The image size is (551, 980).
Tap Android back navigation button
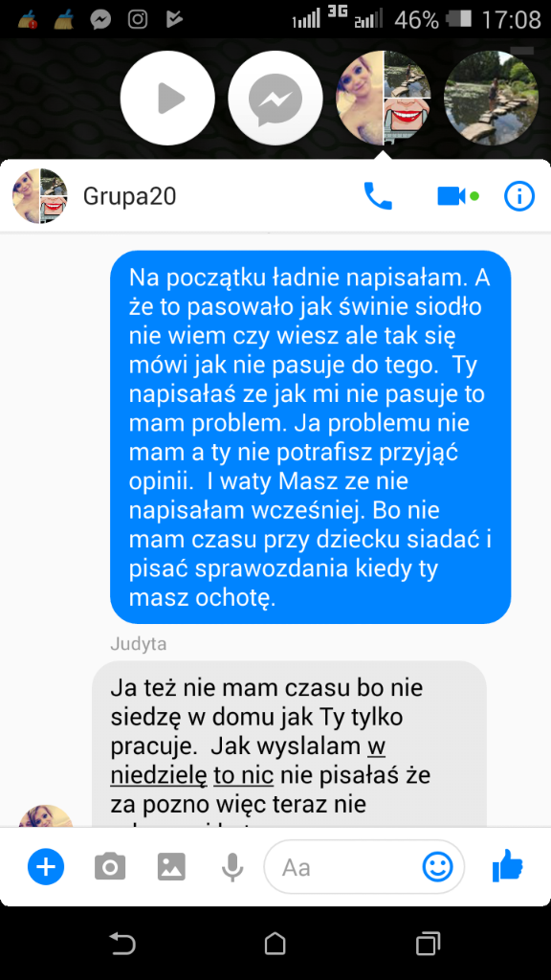pyautogui.click(x=121, y=943)
